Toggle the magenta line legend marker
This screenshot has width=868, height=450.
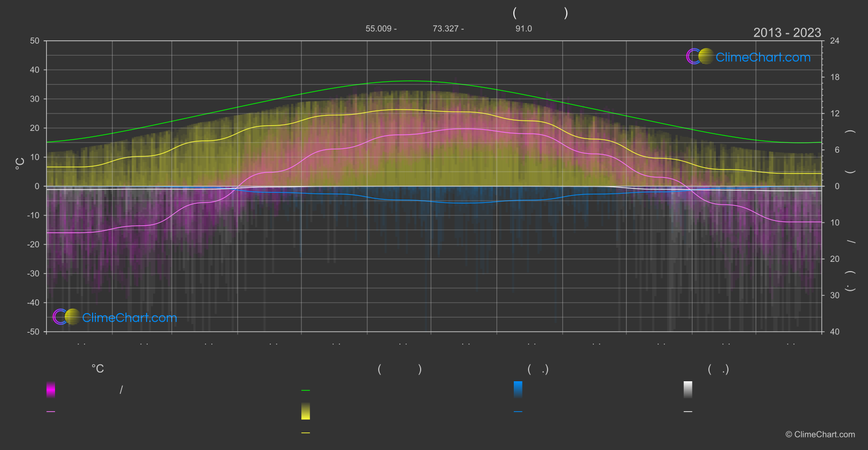[51, 412]
